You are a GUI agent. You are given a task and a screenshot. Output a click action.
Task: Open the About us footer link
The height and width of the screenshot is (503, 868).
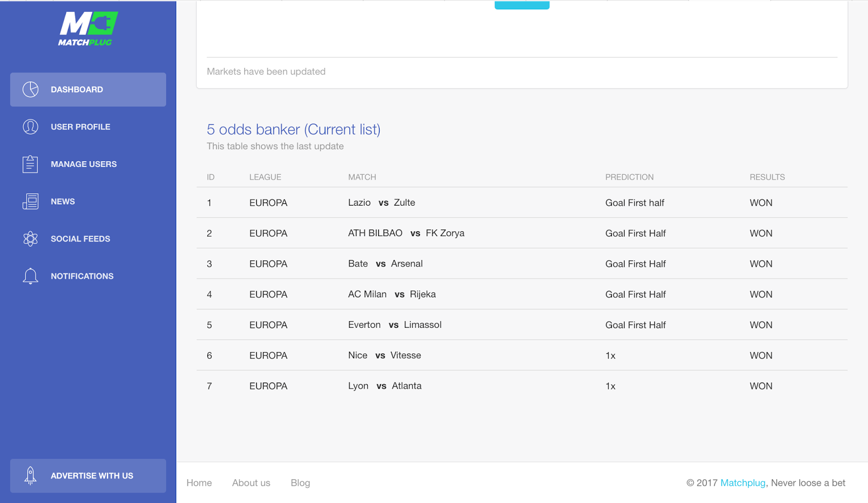pyautogui.click(x=251, y=483)
